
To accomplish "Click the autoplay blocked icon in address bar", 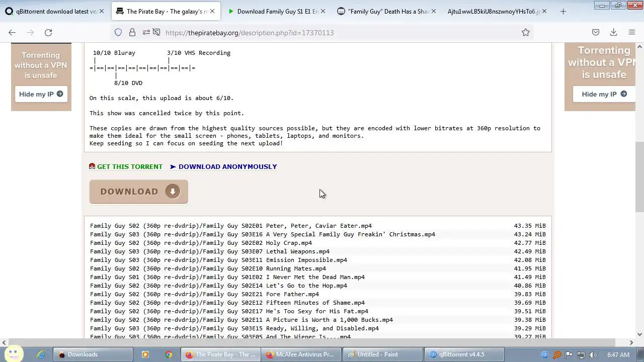I will point(156,32).
